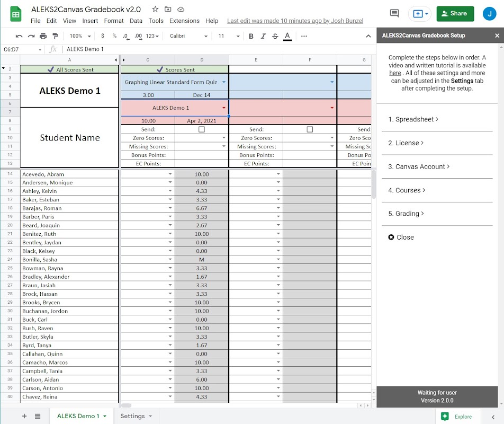The height and width of the screenshot is (424, 504).
Task: Click the Name Box showing C6:D7
Action: [x=19, y=49]
